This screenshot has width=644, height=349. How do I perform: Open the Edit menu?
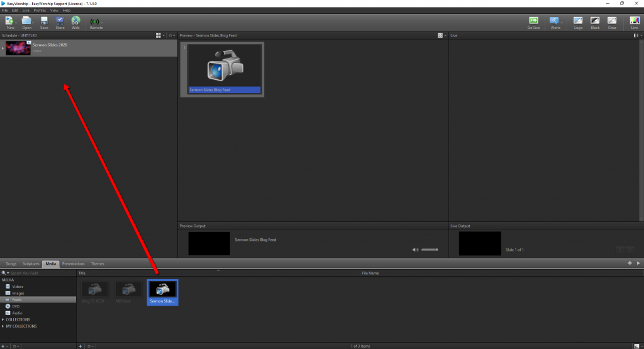(15, 10)
